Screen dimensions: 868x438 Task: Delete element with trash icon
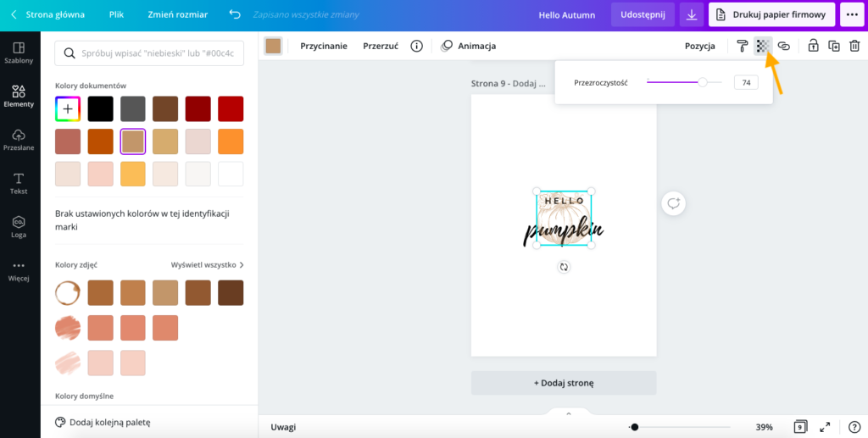coord(854,46)
